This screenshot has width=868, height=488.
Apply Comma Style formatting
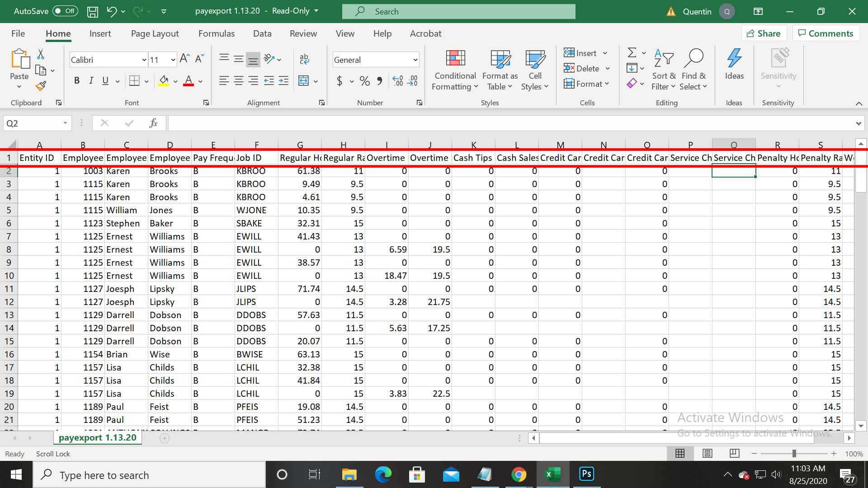click(x=380, y=81)
